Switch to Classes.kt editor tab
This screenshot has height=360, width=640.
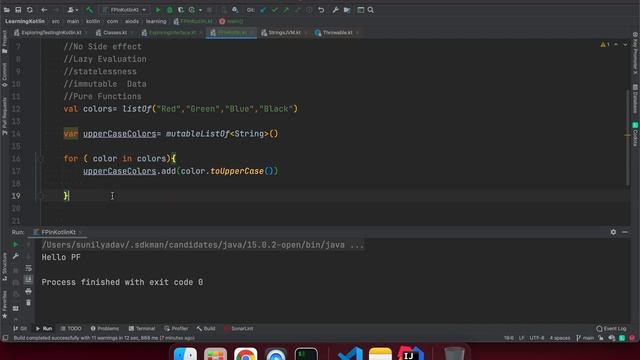tap(112, 33)
